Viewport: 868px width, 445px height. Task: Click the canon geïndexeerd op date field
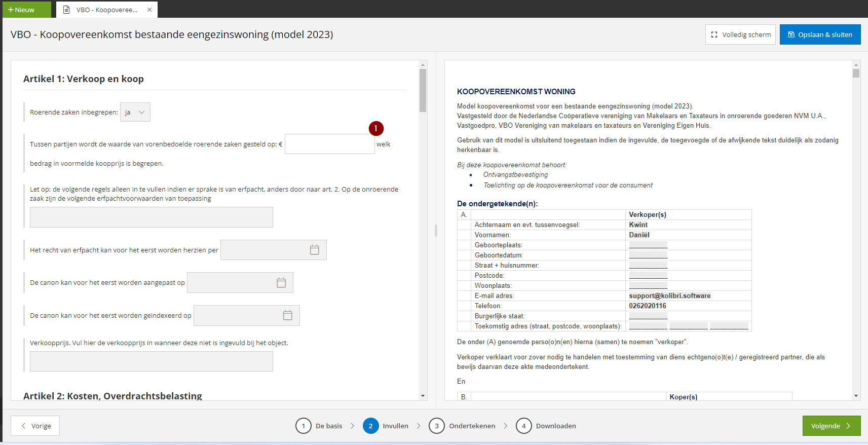[x=247, y=315]
